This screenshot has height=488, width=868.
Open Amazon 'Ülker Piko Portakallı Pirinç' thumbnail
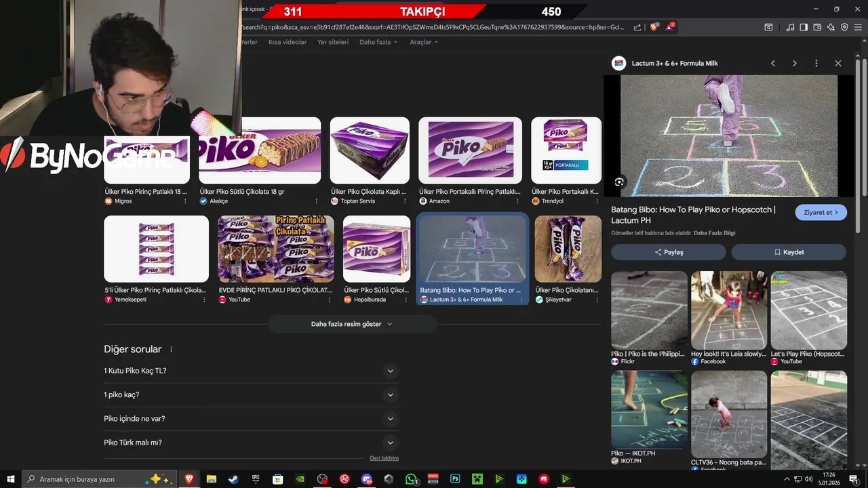point(470,150)
